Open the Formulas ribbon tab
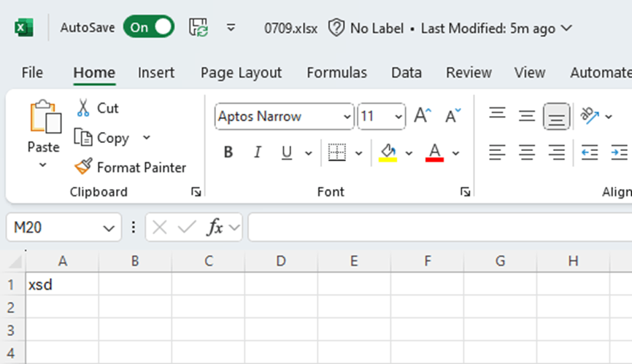The height and width of the screenshot is (364, 632). click(336, 72)
